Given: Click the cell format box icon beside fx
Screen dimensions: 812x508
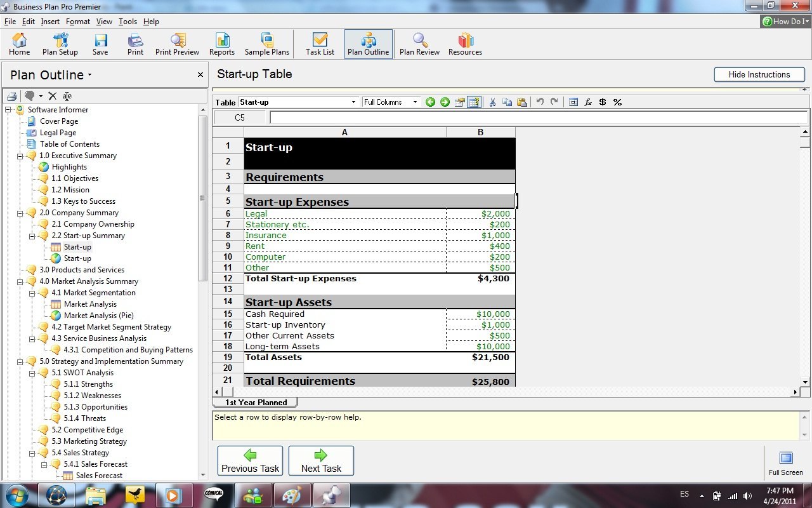Looking at the screenshot, I should (x=573, y=102).
